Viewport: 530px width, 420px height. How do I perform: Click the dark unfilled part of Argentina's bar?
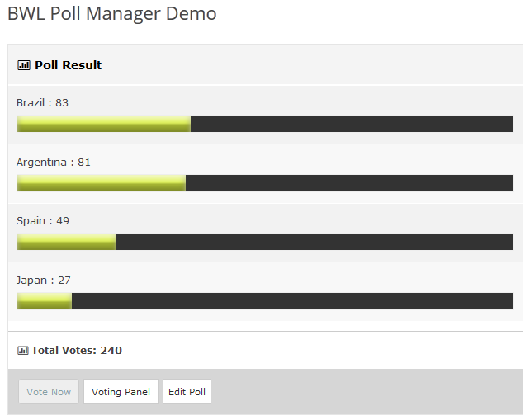(x=349, y=183)
